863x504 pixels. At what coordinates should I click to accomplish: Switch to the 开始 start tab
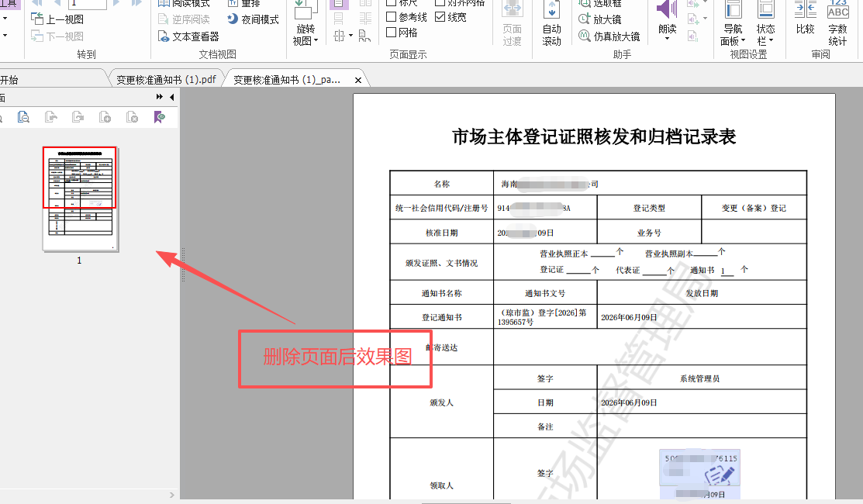tap(9, 80)
